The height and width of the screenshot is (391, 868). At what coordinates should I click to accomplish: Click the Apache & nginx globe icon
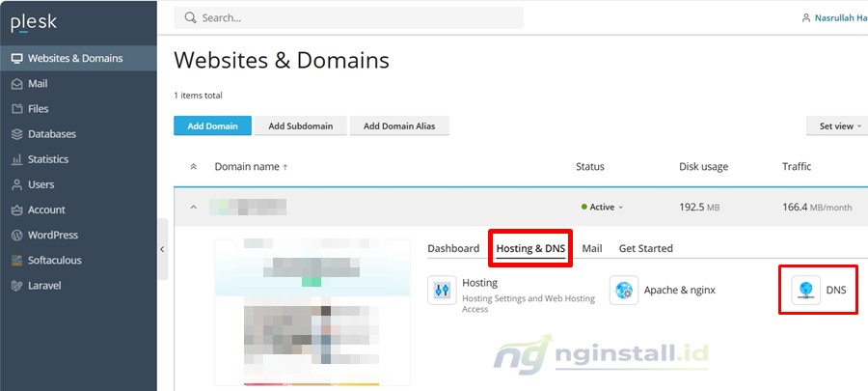(624, 291)
